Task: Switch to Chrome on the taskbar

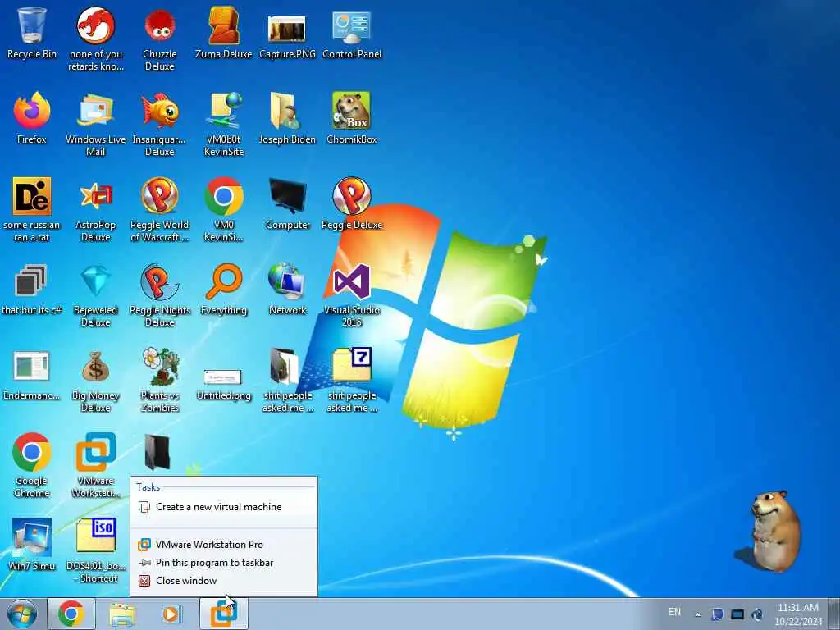Action: (x=71, y=614)
